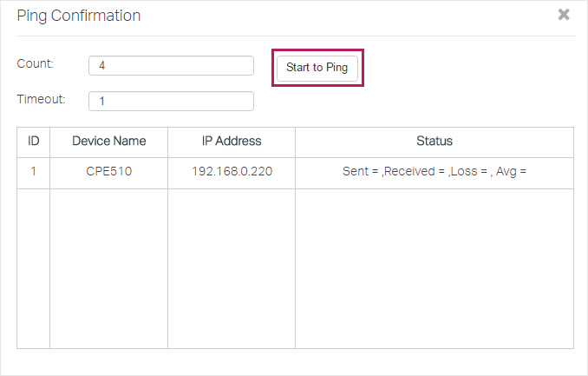The image size is (588, 376).
Task: Select the ID column header
Action: pos(33,142)
